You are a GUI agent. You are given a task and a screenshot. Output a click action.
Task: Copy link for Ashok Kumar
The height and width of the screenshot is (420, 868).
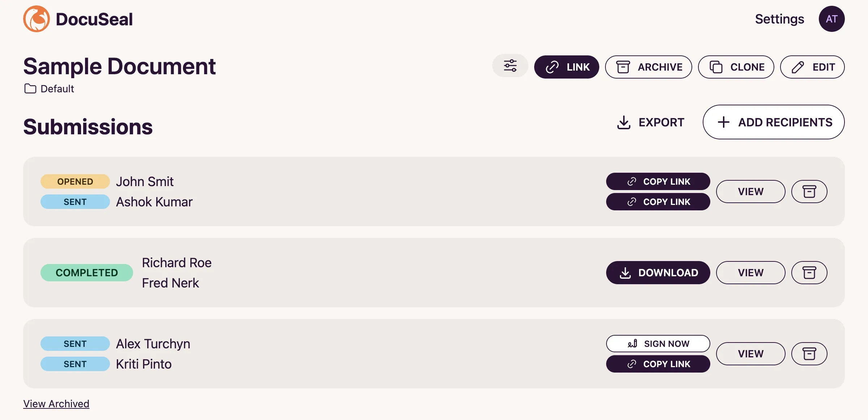tap(658, 202)
